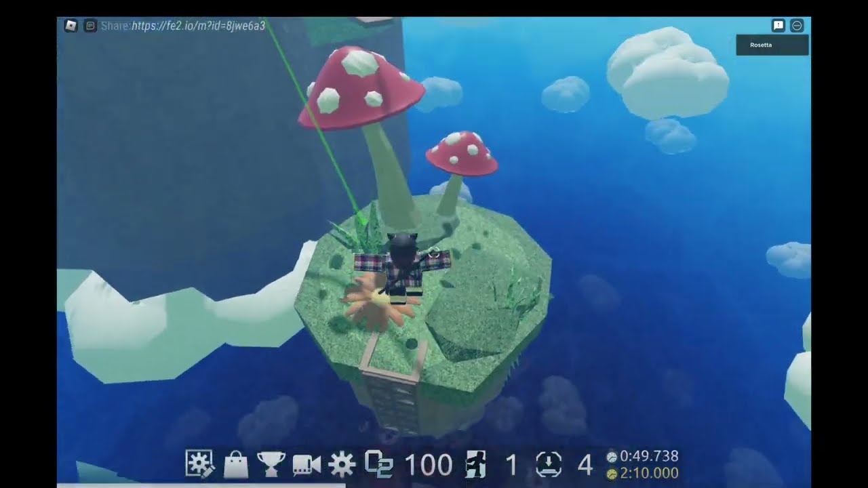Click the survivors count 1
The image size is (868, 488).
click(x=512, y=466)
